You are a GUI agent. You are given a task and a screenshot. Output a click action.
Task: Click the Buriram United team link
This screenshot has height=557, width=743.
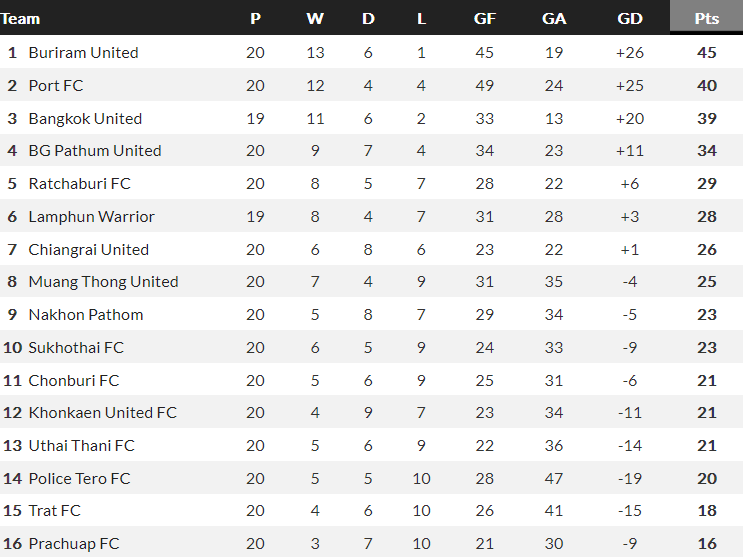coord(83,53)
